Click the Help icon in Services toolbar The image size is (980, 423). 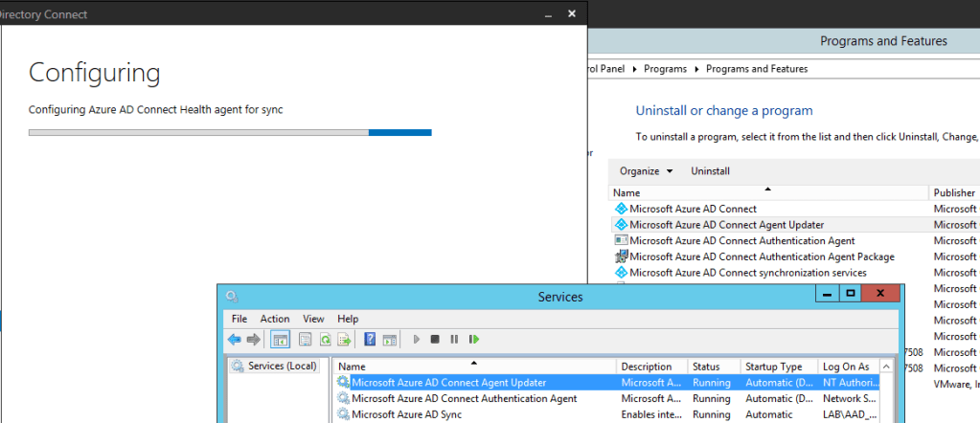tap(370, 339)
